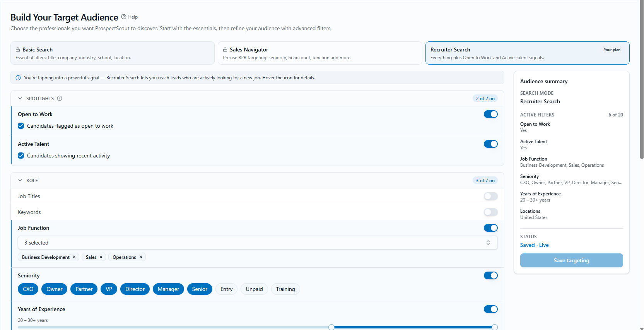Select the Training seniority chip
The image size is (644, 330).
[x=285, y=289]
